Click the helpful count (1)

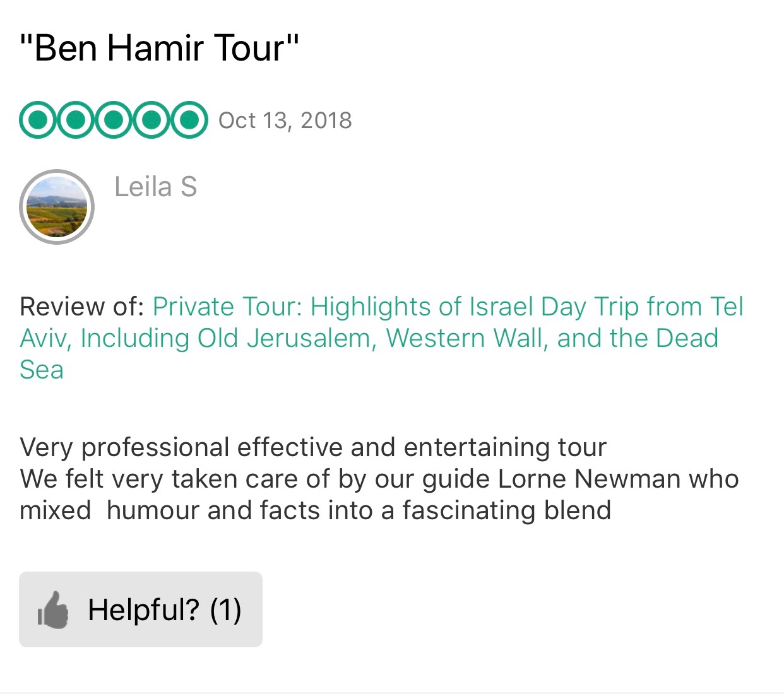point(225,610)
